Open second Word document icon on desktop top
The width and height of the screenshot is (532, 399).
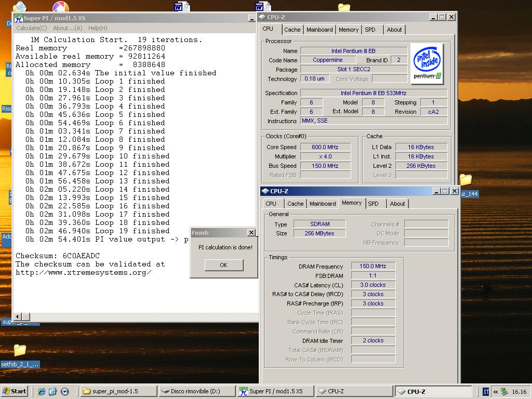click(263, 6)
